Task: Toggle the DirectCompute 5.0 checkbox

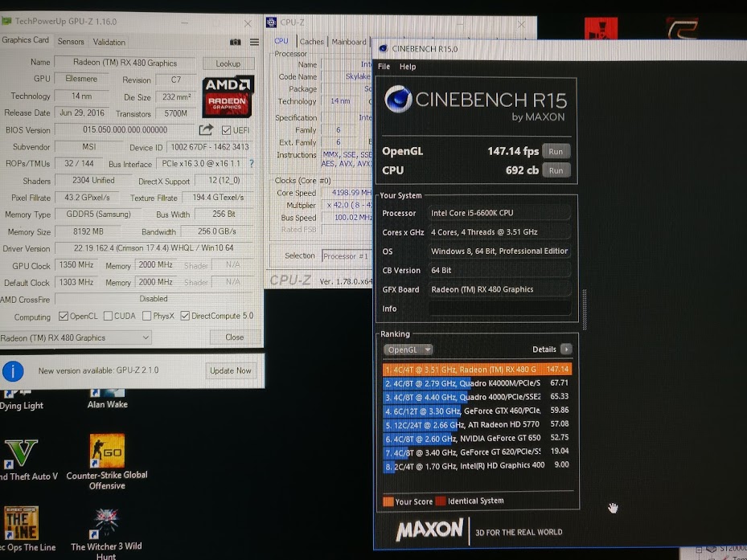Action: pyautogui.click(x=185, y=316)
